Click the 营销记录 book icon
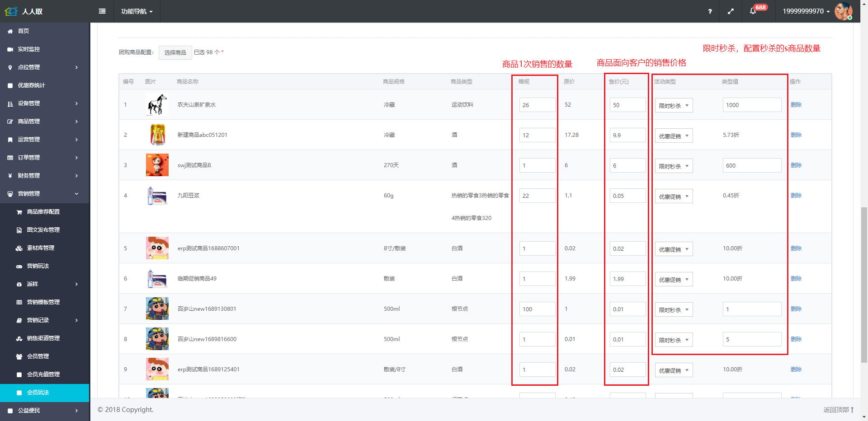This screenshot has height=421, width=868. click(x=19, y=320)
